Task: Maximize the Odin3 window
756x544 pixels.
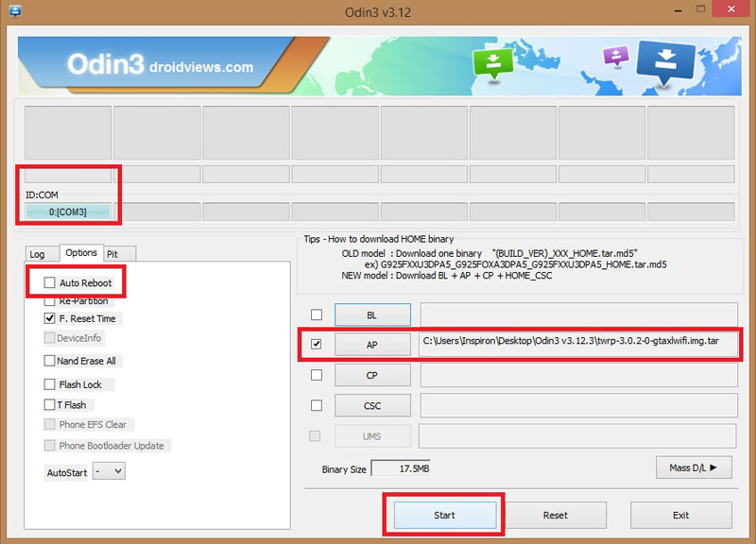Action: pyautogui.click(x=700, y=9)
